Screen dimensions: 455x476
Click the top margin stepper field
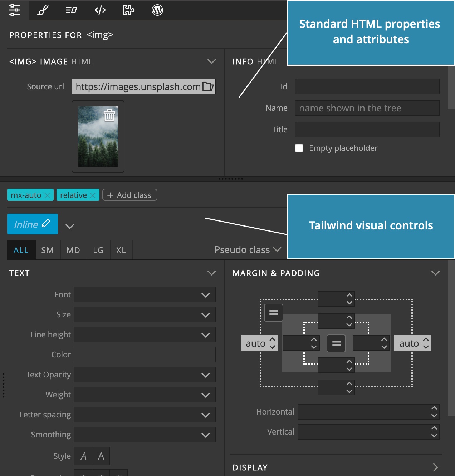point(336,299)
